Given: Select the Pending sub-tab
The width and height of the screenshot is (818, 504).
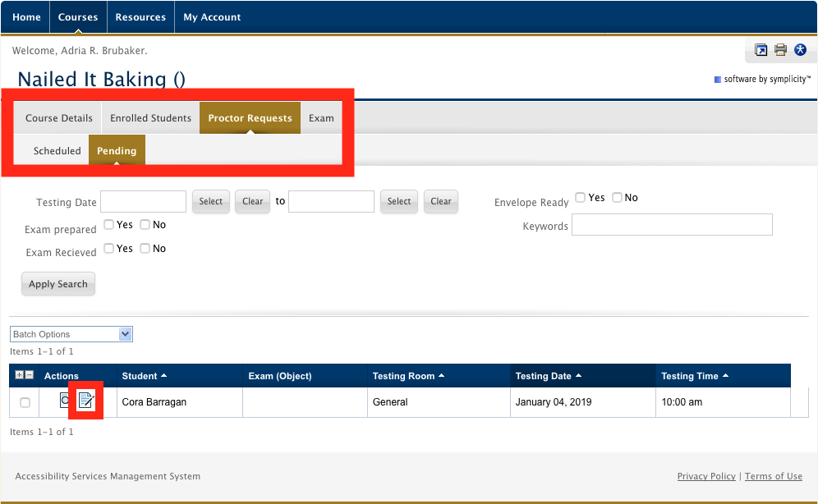Looking at the screenshot, I should tap(117, 151).
